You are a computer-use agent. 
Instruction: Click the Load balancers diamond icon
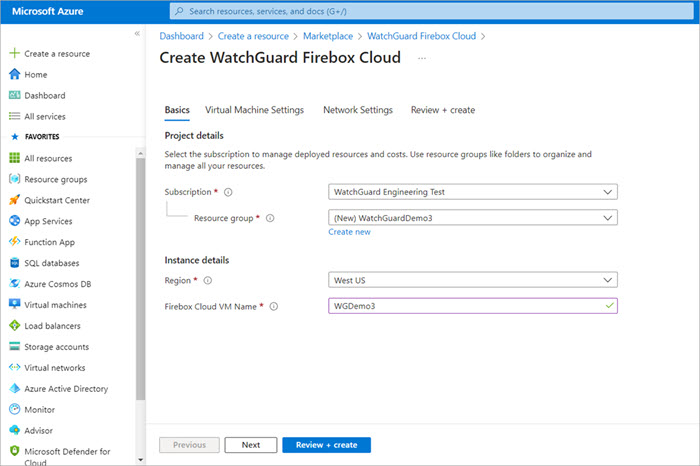pos(14,325)
